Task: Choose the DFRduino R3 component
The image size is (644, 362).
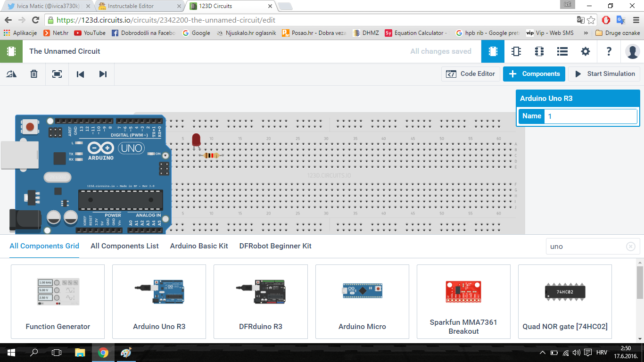Action: 261,302
